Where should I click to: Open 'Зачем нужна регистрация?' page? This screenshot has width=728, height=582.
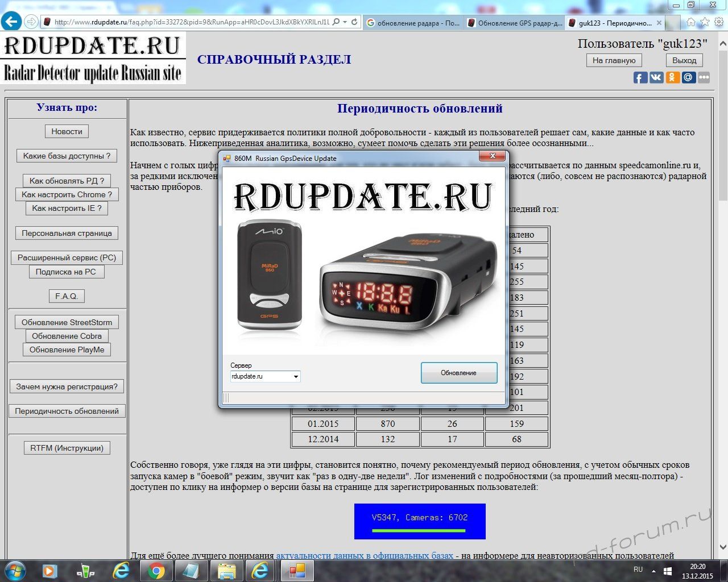coord(67,386)
